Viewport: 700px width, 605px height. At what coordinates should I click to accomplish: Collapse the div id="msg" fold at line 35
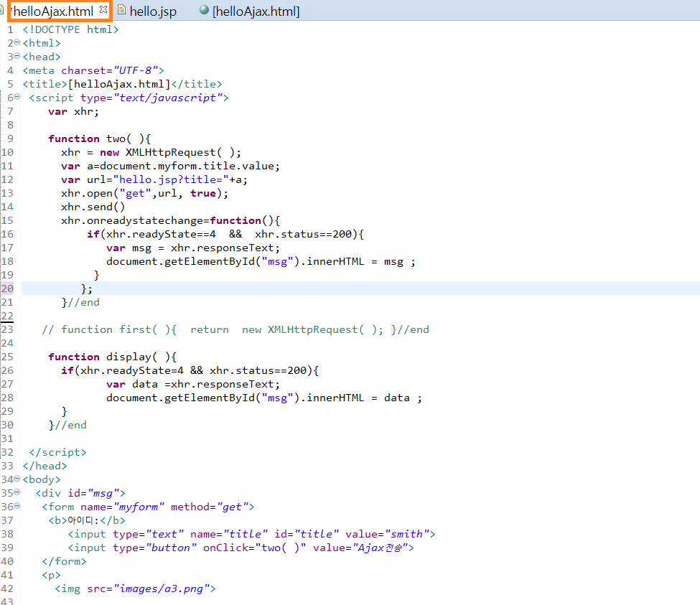(x=17, y=492)
